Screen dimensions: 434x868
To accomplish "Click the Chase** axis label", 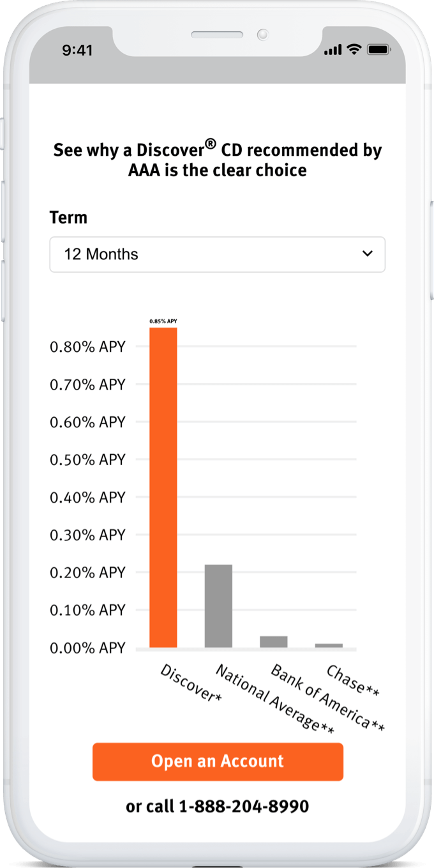I will pos(353,681).
